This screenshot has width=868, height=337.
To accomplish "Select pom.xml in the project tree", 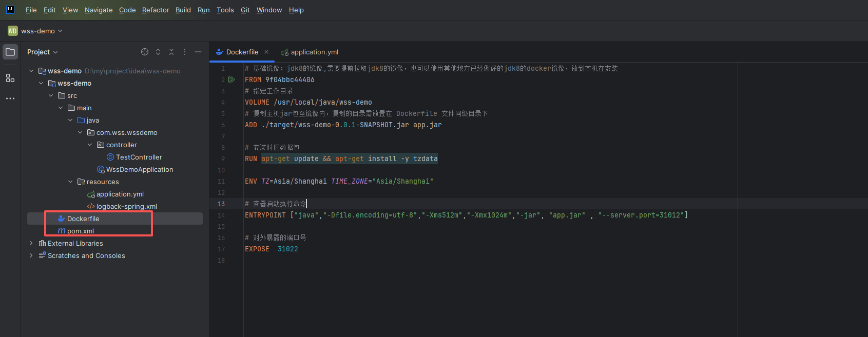I will point(80,231).
